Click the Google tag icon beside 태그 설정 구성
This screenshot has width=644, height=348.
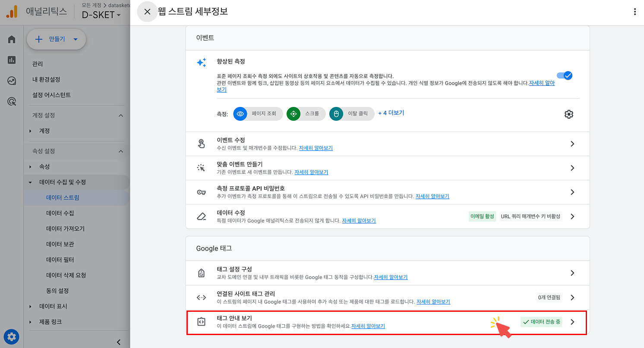(201, 273)
